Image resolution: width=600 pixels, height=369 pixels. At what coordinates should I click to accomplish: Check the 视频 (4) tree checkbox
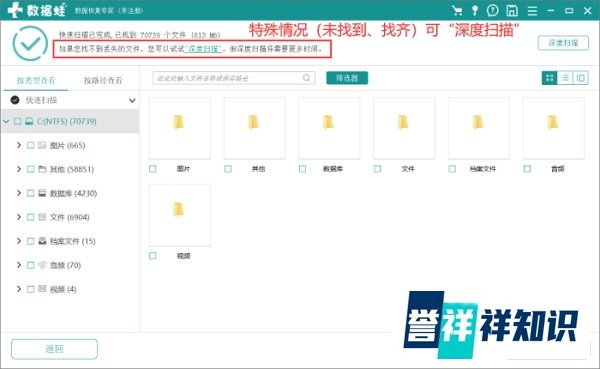click(31, 289)
